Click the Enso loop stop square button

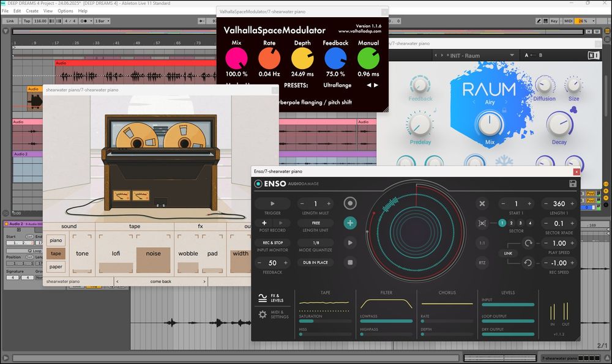tap(350, 262)
